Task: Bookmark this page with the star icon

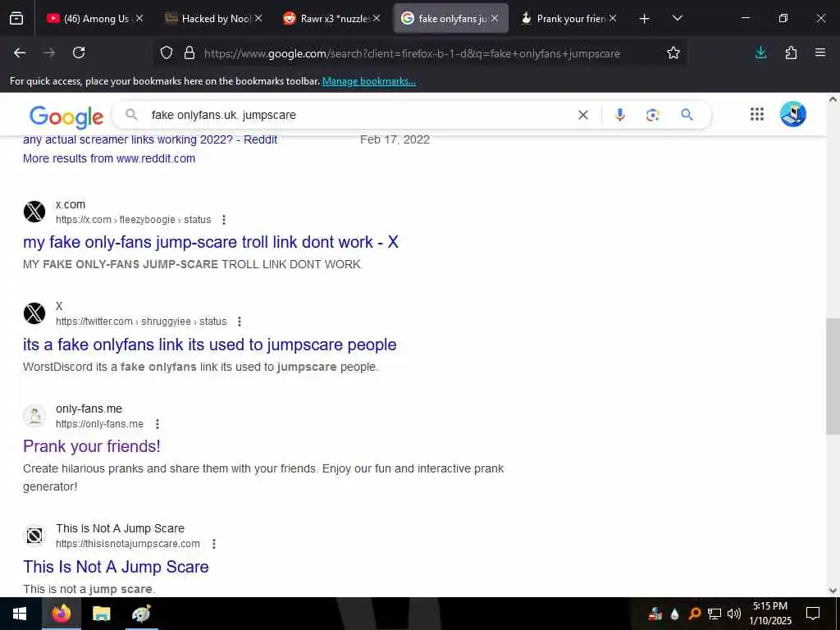Action: click(673, 52)
